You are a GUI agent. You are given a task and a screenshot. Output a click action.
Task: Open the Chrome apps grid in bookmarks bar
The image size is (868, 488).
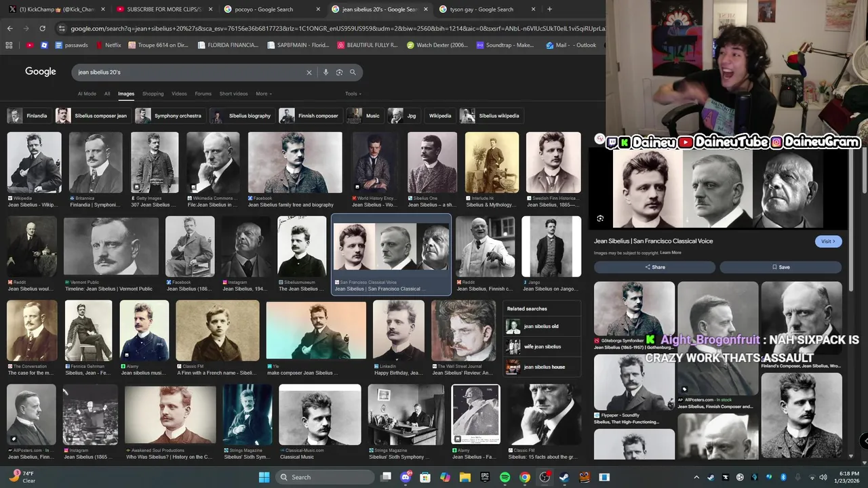[x=9, y=45]
